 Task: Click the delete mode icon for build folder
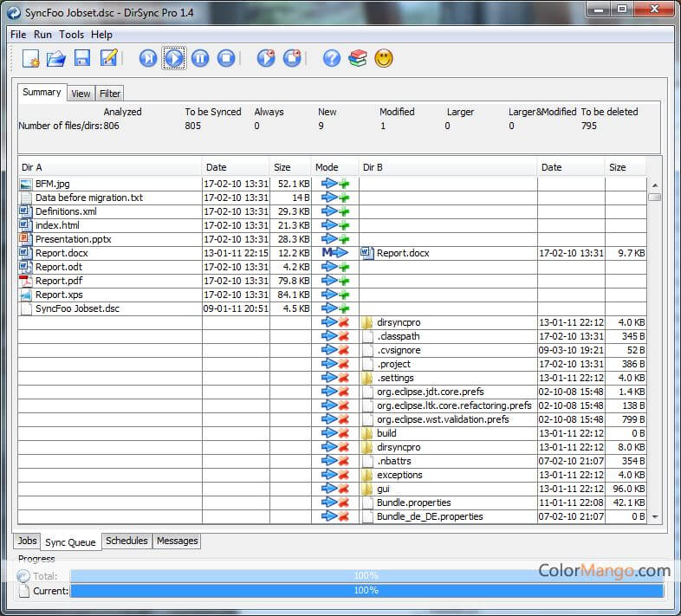point(335,433)
